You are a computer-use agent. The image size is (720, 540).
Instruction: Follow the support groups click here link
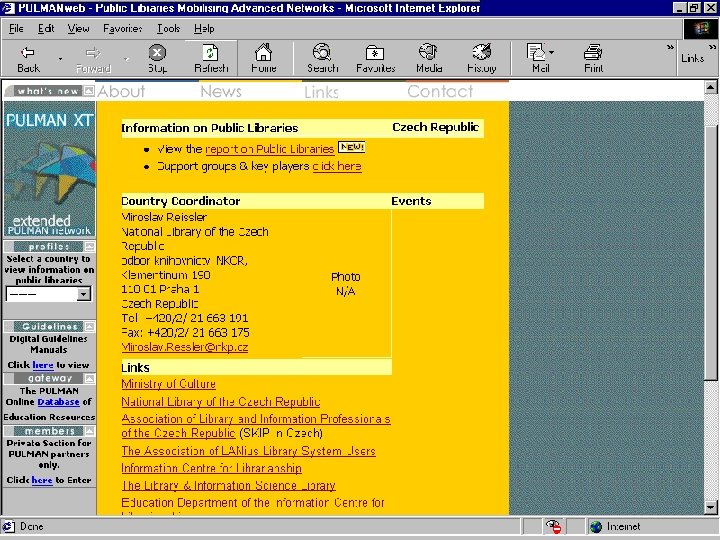click(x=337, y=166)
